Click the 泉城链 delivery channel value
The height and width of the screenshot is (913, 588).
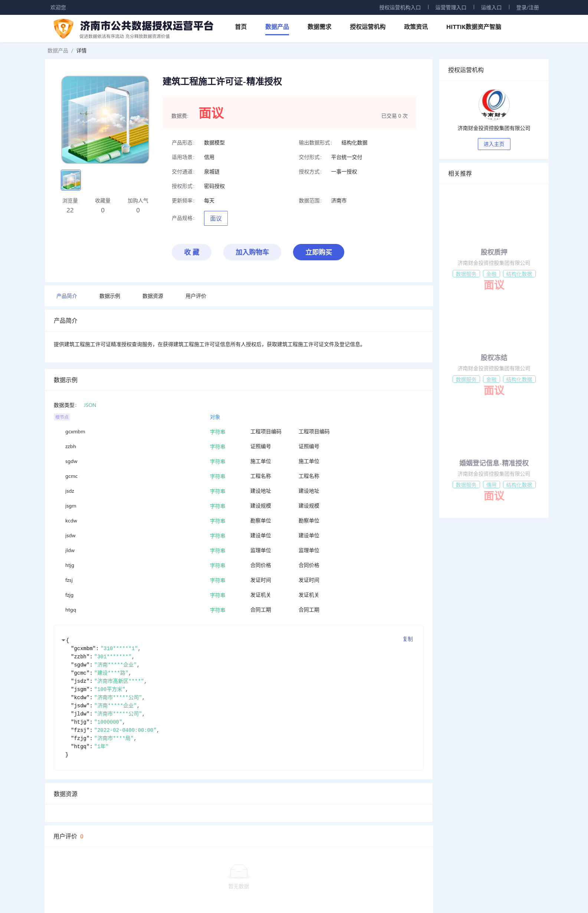coord(211,172)
